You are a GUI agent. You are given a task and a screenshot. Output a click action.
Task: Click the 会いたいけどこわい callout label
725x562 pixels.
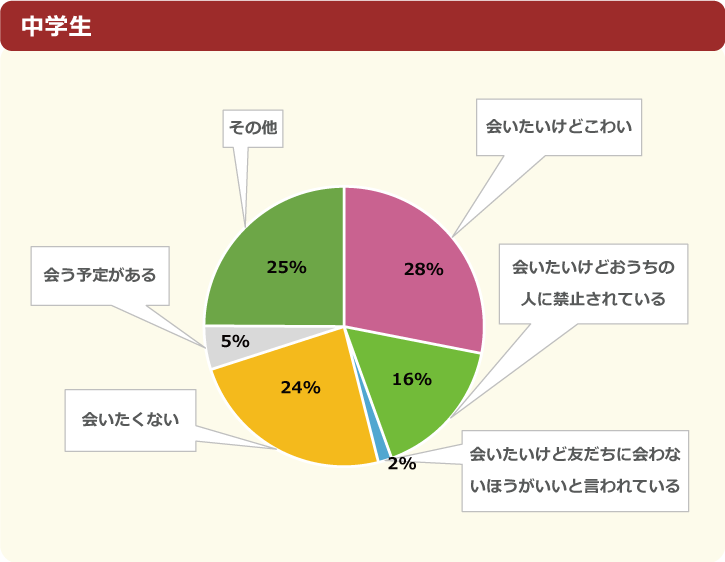pyautogui.click(x=559, y=127)
